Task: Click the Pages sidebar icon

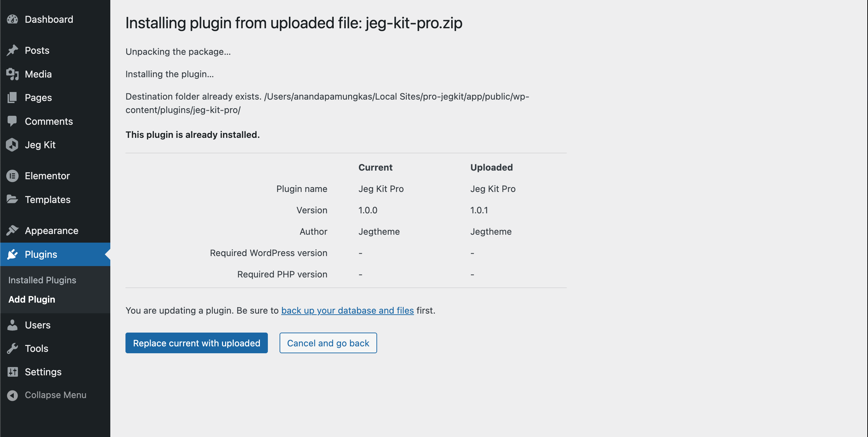Action: pyautogui.click(x=12, y=98)
